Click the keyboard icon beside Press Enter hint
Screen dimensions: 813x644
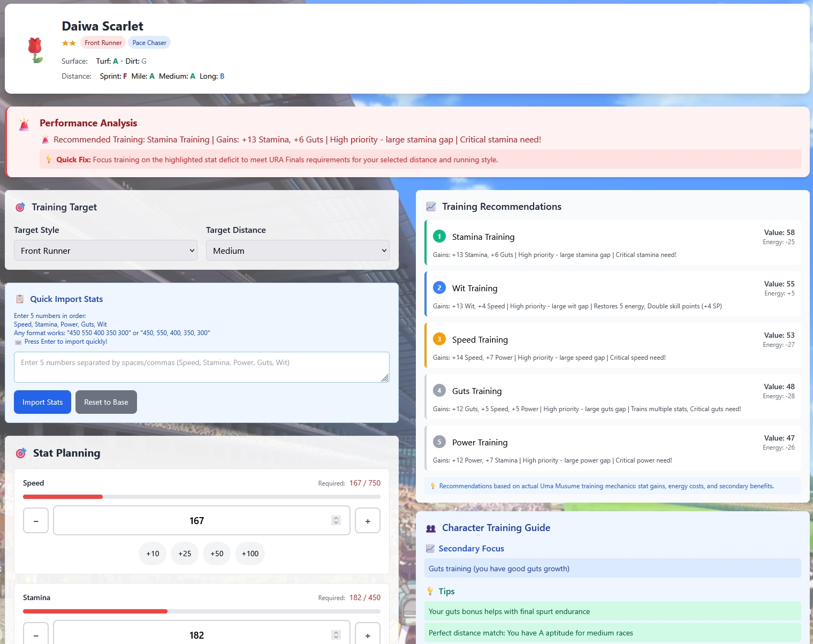tap(18, 342)
